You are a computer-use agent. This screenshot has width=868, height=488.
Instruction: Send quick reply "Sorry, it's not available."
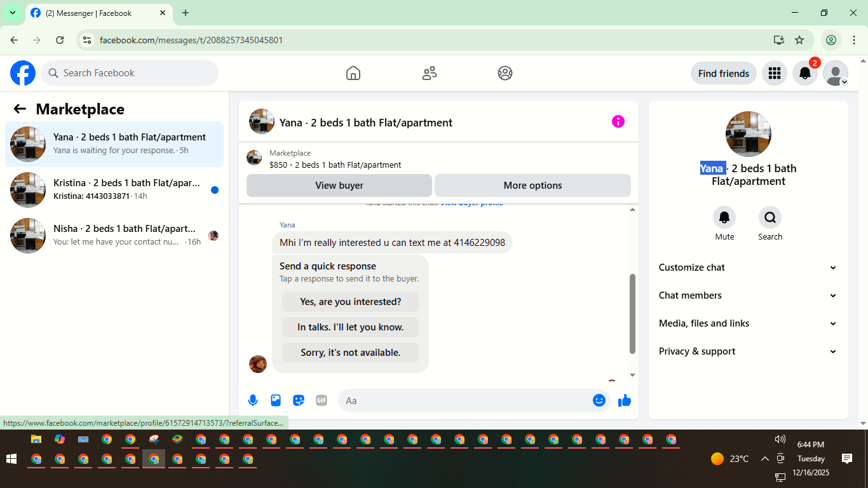[x=351, y=353]
